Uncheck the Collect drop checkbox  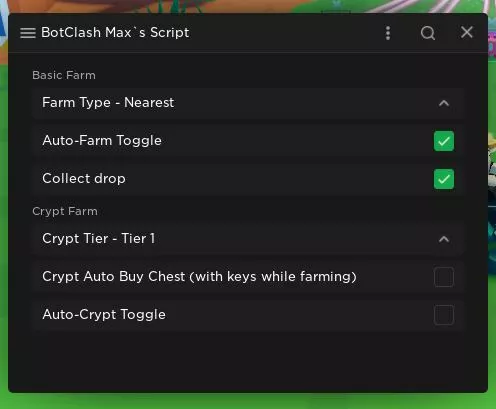point(444,179)
